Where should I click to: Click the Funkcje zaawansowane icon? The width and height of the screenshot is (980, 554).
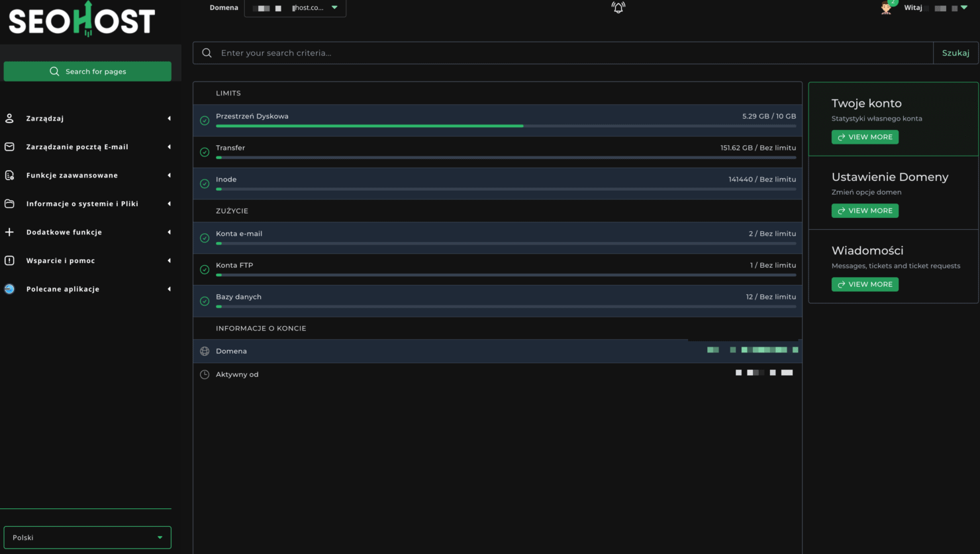click(9, 176)
